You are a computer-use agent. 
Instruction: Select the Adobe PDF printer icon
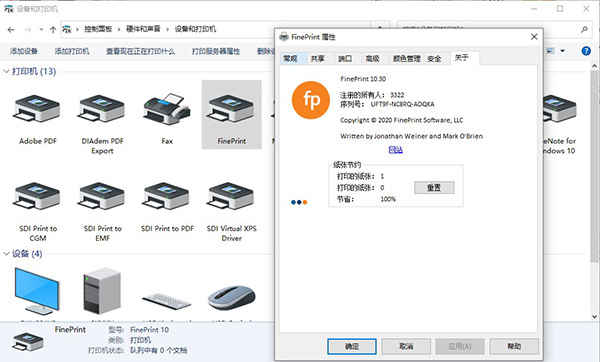click(37, 109)
